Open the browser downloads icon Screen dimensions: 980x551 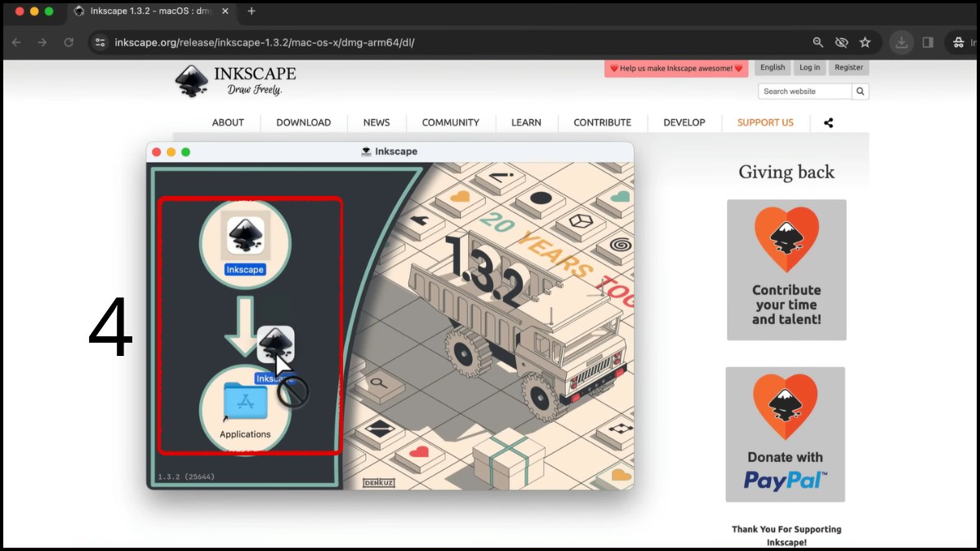(x=901, y=42)
